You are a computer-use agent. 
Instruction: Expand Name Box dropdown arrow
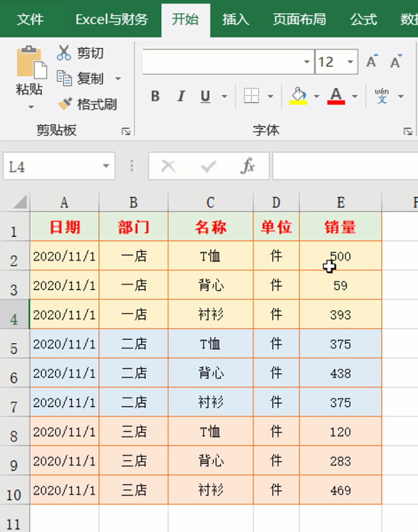[x=106, y=166]
